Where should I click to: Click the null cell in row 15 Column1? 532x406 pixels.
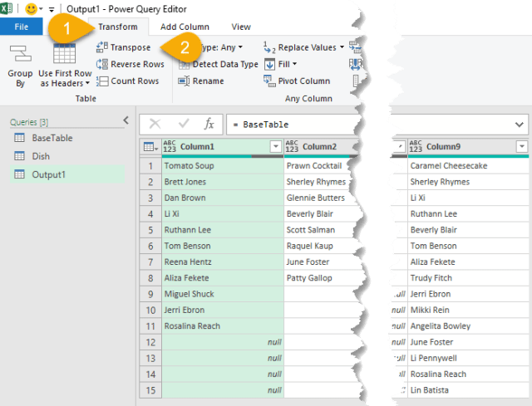223,390
